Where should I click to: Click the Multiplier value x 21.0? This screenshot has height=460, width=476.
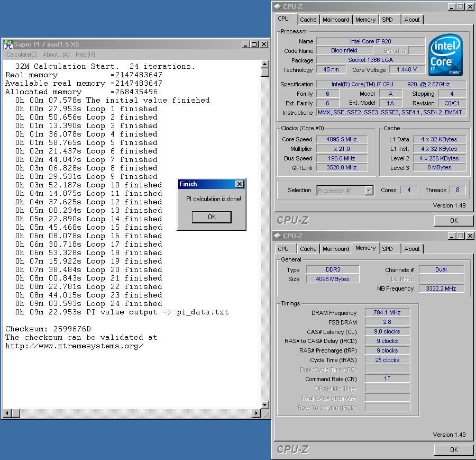point(342,149)
